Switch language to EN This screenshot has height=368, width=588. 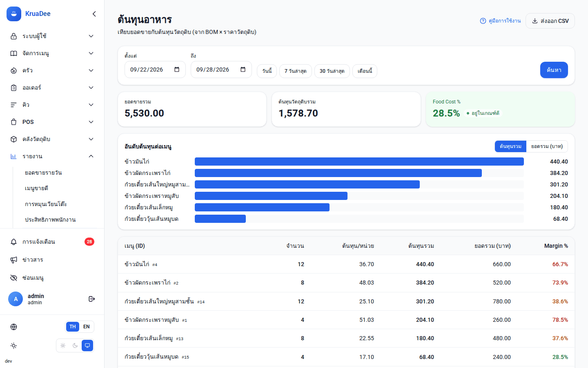tap(87, 327)
